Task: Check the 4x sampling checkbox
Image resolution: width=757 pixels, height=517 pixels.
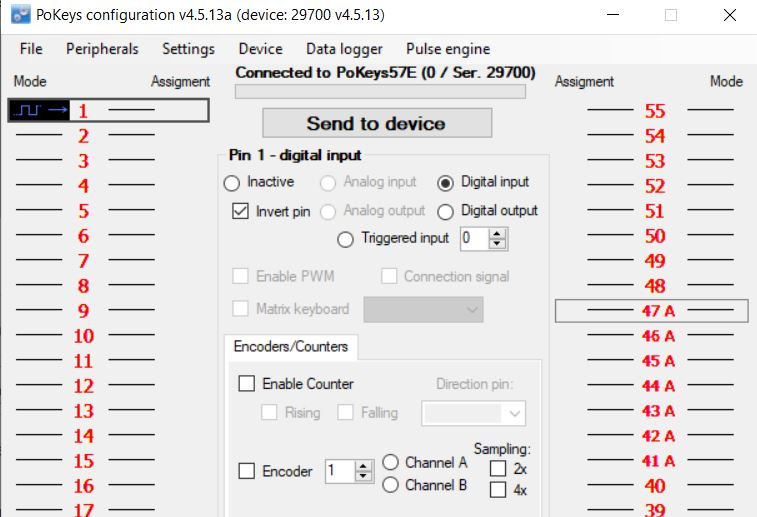Action: coord(498,489)
